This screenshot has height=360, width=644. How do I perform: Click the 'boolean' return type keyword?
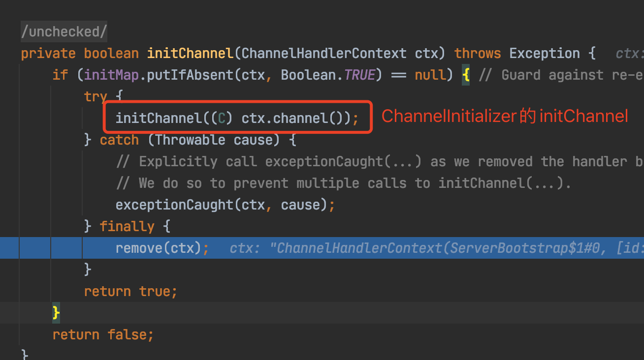[x=111, y=53]
